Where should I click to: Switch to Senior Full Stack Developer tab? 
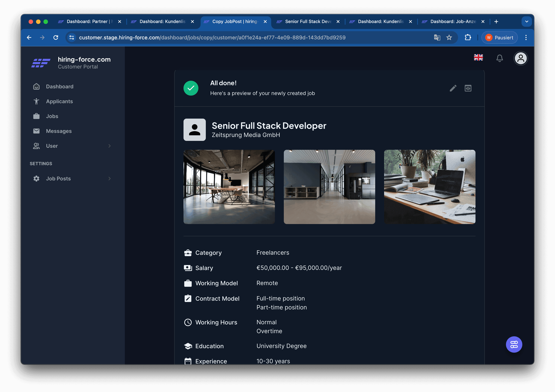tap(308, 22)
